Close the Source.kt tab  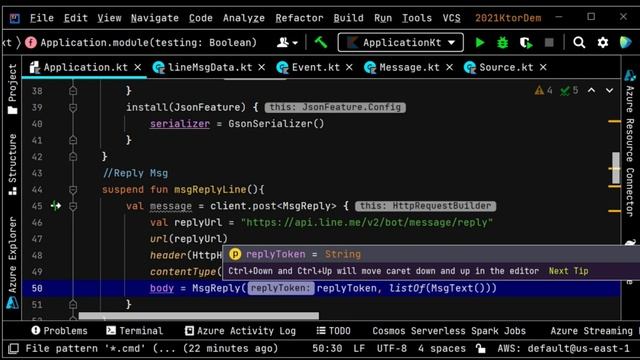[x=543, y=67]
